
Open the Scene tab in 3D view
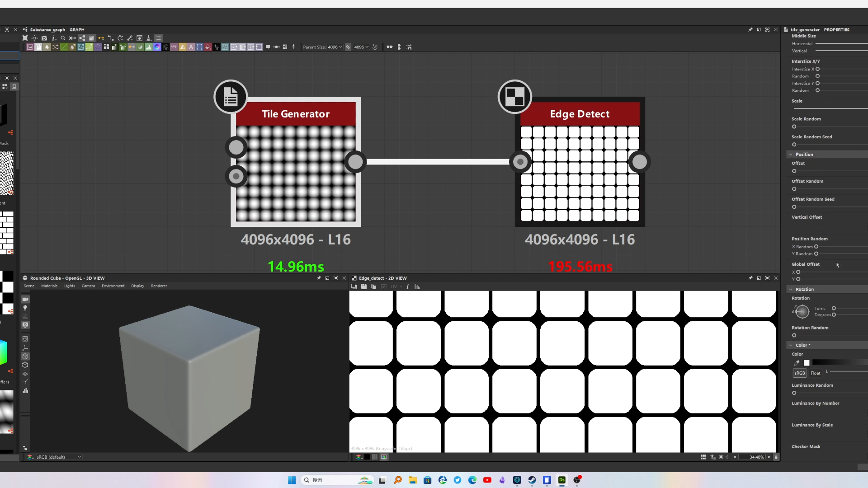click(28, 286)
